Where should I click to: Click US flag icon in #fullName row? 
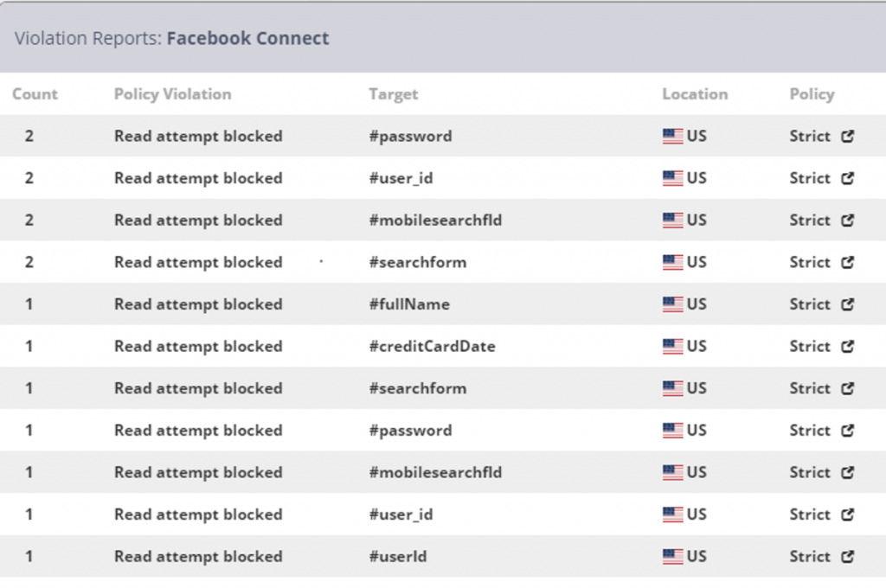pyautogui.click(x=672, y=304)
